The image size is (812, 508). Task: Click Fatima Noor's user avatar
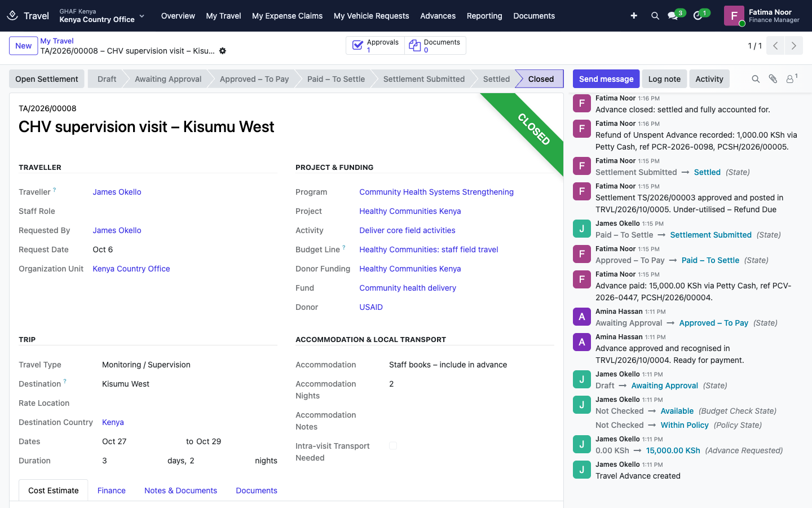tap(734, 16)
